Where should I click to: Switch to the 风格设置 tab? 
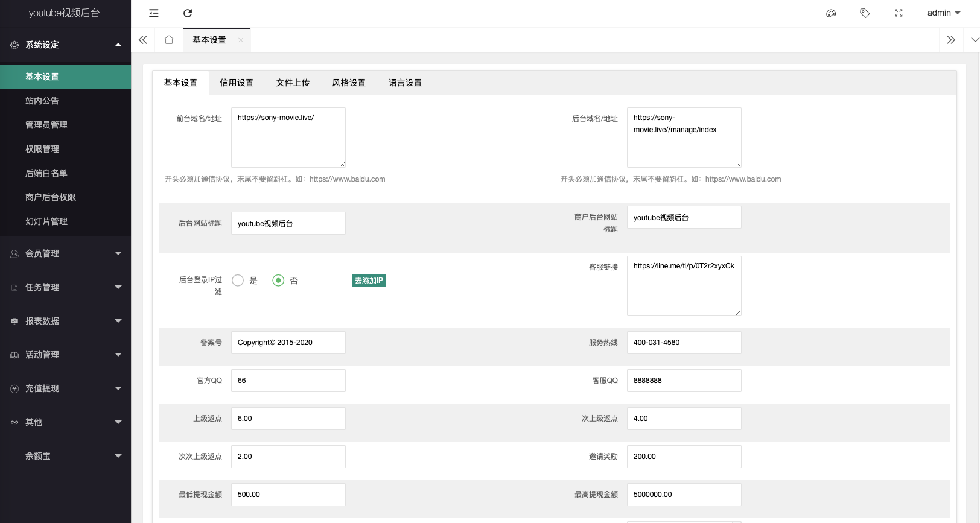tap(349, 83)
